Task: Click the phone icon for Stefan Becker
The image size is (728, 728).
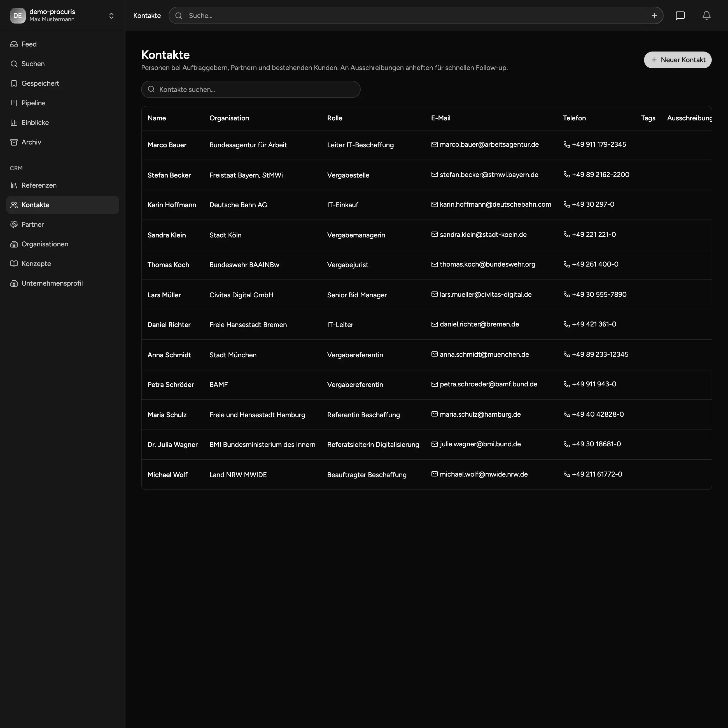Action: pyautogui.click(x=566, y=174)
